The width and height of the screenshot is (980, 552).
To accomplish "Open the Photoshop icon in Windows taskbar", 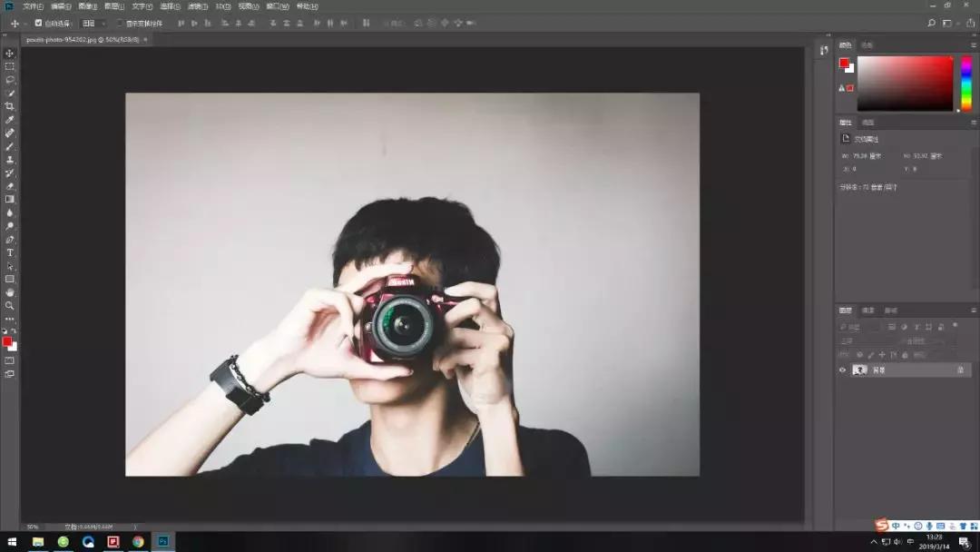I will (x=163, y=541).
